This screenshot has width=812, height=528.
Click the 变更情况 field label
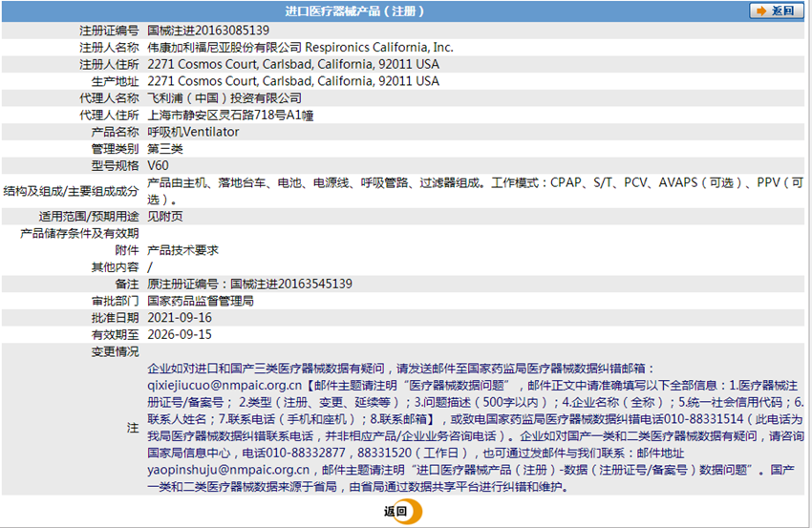click(115, 351)
